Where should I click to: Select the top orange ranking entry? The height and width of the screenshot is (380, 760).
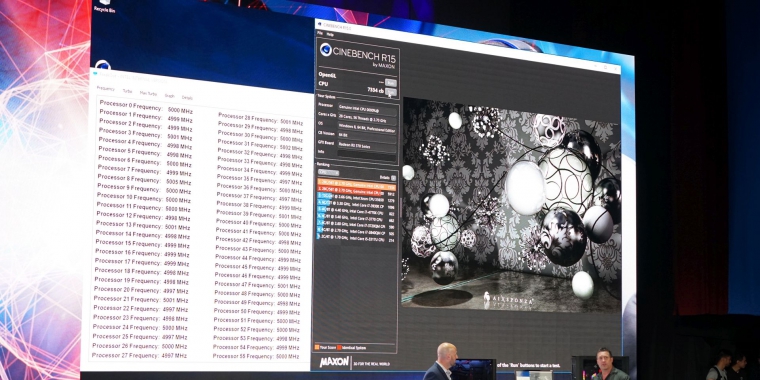coord(357,186)
